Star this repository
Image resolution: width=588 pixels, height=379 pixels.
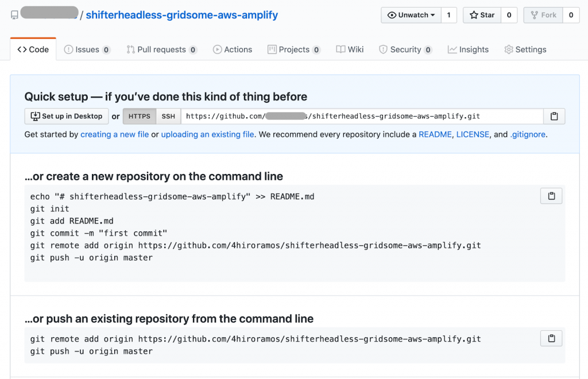click(x=482, y=15)
